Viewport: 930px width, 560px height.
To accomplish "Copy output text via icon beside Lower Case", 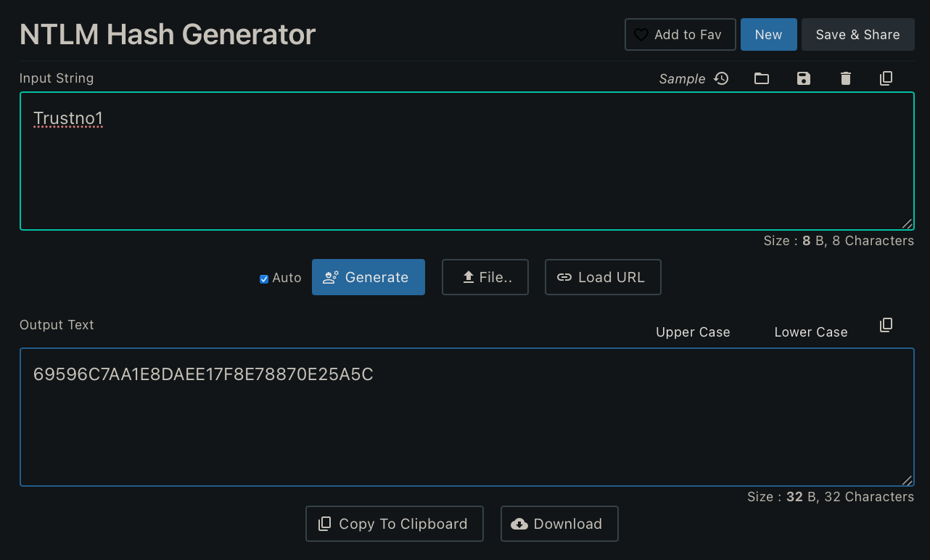I will [x=886, y=325].
